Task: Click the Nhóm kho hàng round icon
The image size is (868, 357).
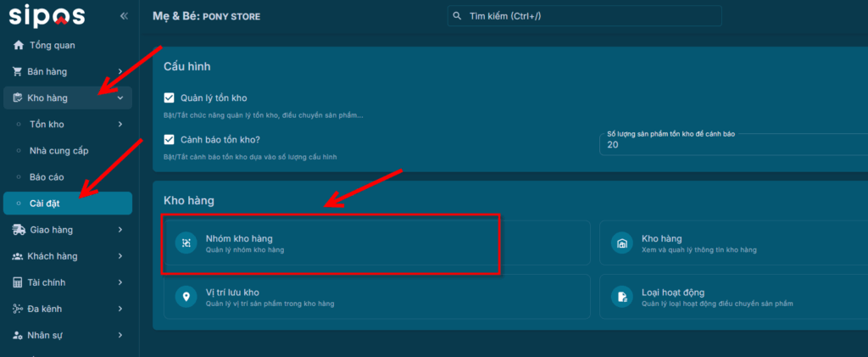Action: coord(186,243)
